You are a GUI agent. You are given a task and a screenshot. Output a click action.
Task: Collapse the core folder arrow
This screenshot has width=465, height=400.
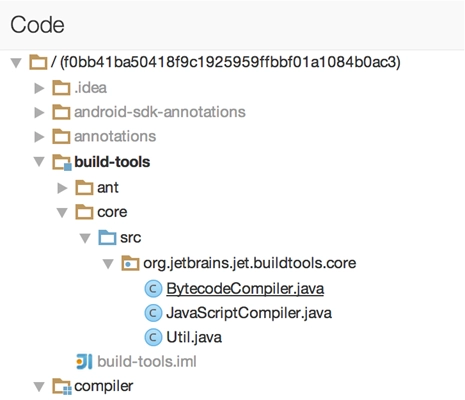pos(62,213)
